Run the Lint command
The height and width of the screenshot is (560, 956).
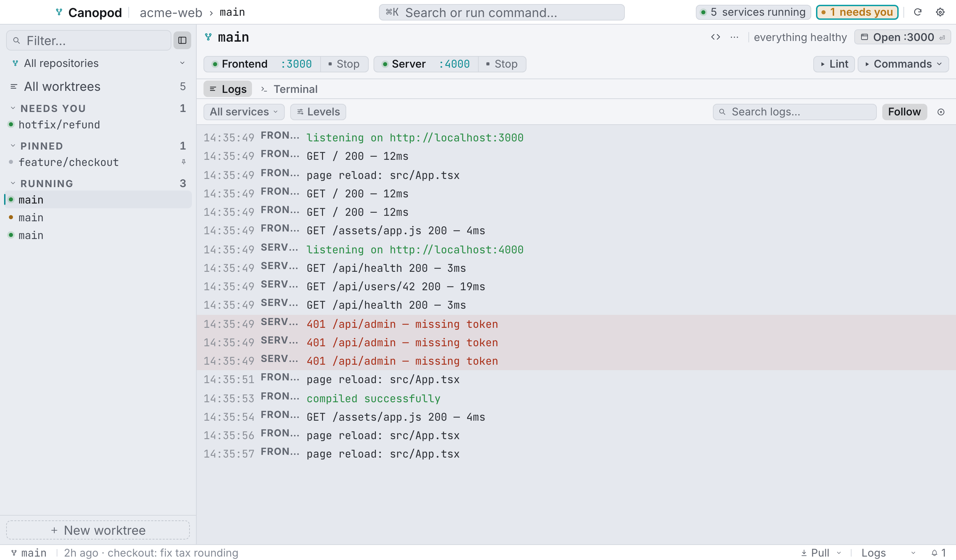pyautogui.click(x=834, y=64)
